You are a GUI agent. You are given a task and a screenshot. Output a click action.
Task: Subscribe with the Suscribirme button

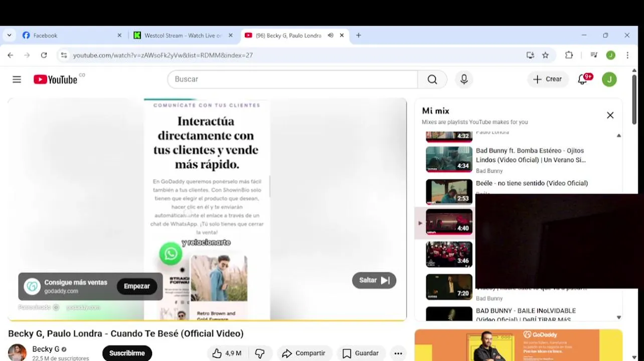pyautogui.click(x=127, y=353)
